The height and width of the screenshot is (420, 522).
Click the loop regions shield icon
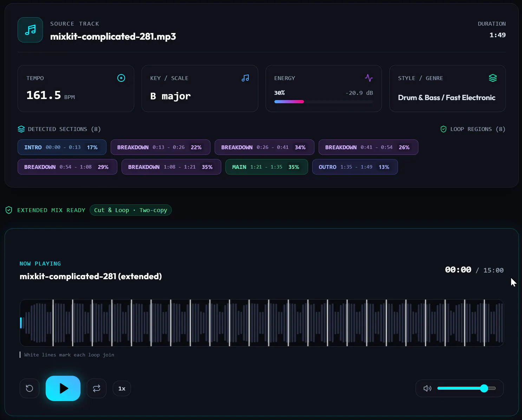pyautogui.click(x=443, y=129)
